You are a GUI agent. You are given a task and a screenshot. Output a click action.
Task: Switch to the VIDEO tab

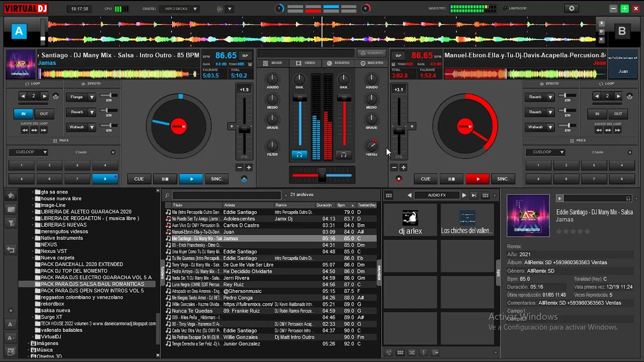[305, 63]
